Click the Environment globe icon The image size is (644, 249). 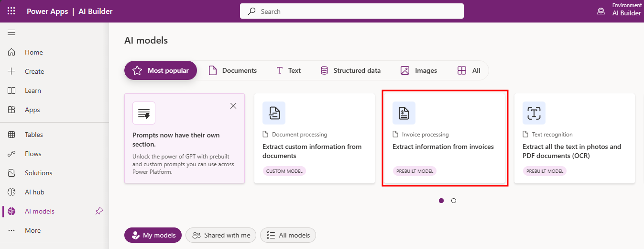coord(601,11)
